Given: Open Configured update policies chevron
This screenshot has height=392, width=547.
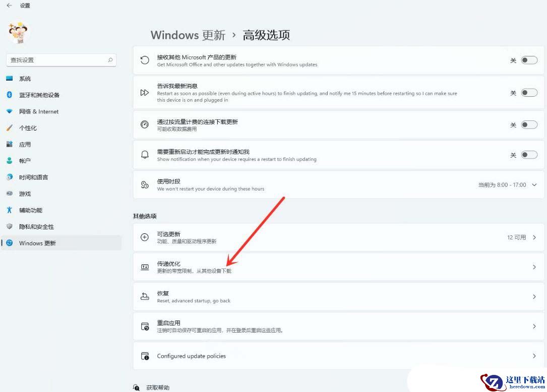Looking at the screenshot, I should pyautogui.click(x=534, y=356).
